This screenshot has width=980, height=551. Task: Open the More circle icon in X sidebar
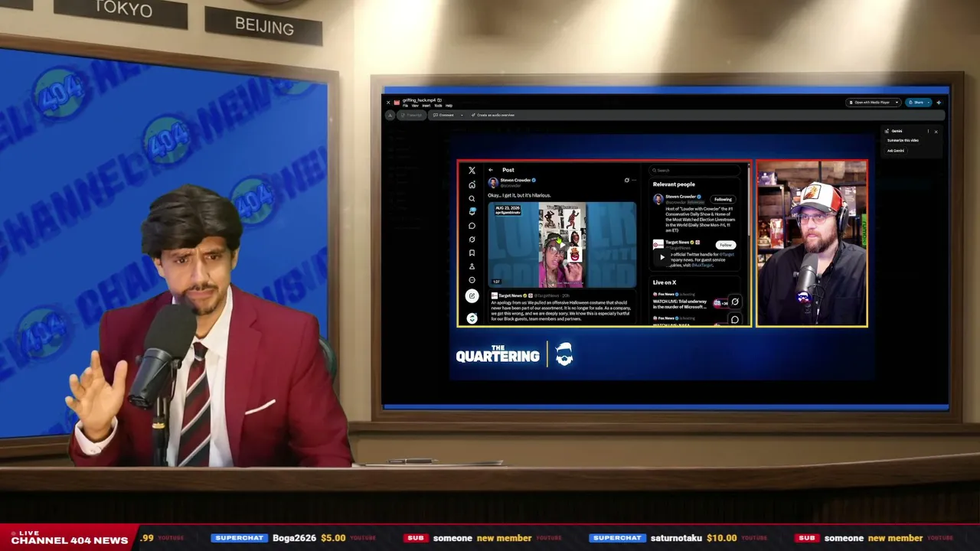472,280
